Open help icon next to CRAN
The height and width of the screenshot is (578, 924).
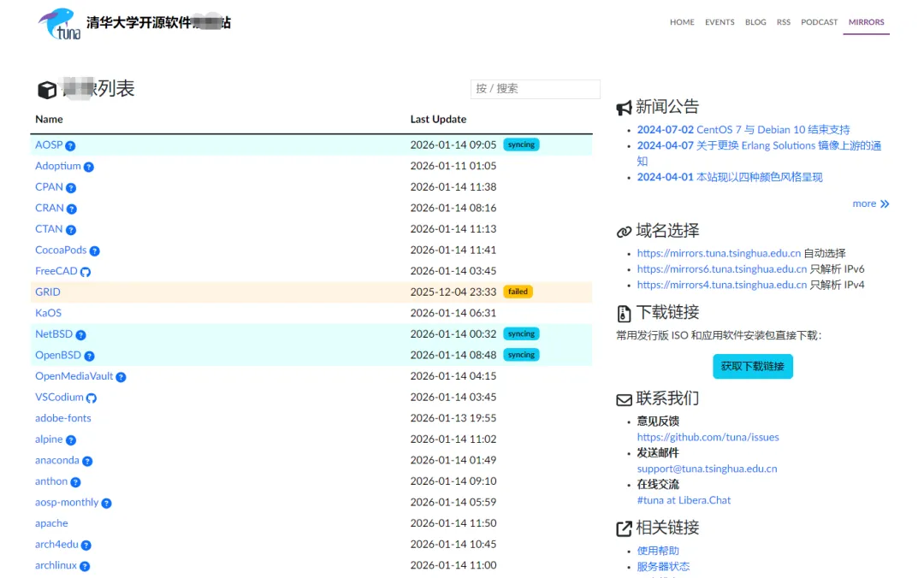coord(71,209)
